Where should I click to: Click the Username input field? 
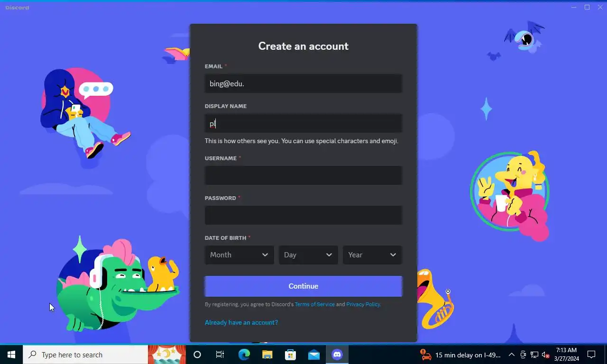[x=303, y=175]
